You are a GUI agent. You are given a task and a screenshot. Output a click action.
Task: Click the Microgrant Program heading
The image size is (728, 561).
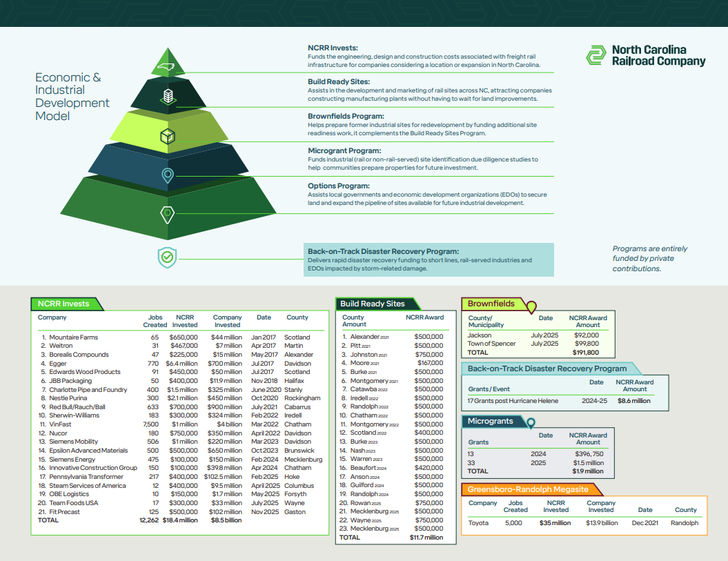[344, 150]
